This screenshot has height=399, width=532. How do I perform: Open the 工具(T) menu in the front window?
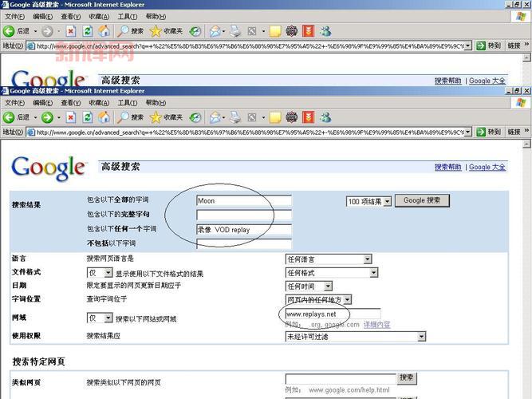click(x=126, y=103)
